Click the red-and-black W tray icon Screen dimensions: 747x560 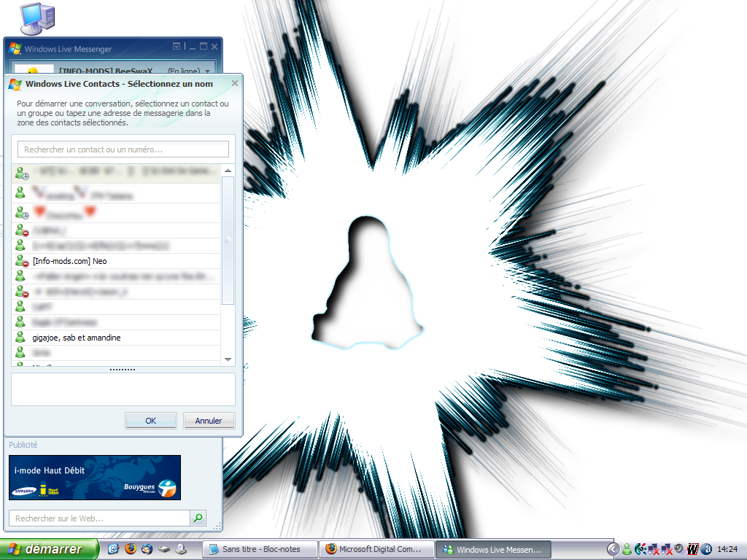(693, 550)
